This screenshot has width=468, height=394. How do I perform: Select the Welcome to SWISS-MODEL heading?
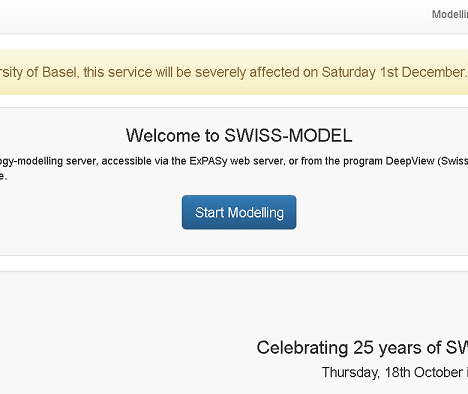click(x=239, y=135)
